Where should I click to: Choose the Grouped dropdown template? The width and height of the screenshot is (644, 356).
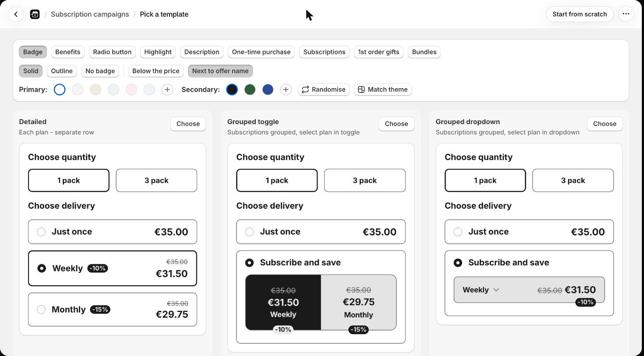[x=605, y=124]
